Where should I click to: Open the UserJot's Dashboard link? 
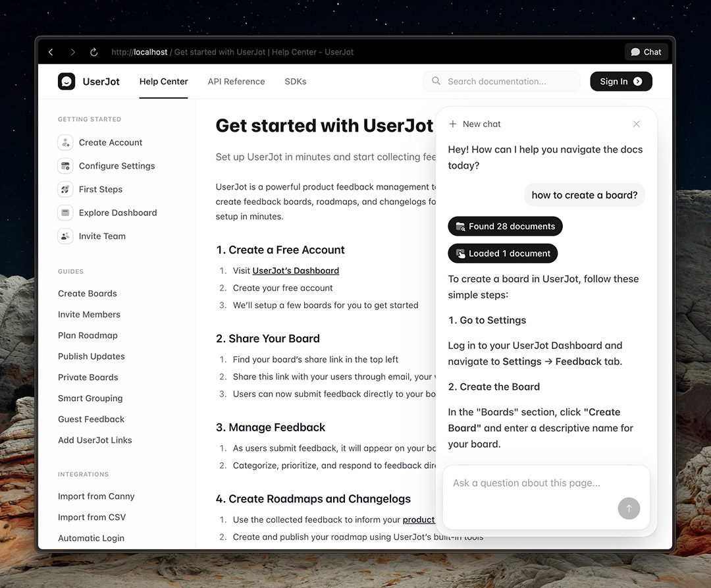[x=295, y=270]
